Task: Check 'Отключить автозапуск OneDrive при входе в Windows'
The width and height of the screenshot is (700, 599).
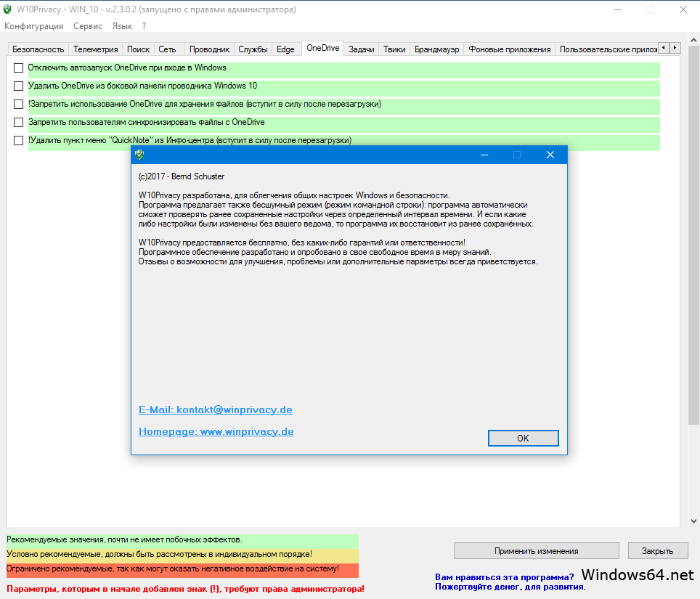Action: [x=18, y=68]
